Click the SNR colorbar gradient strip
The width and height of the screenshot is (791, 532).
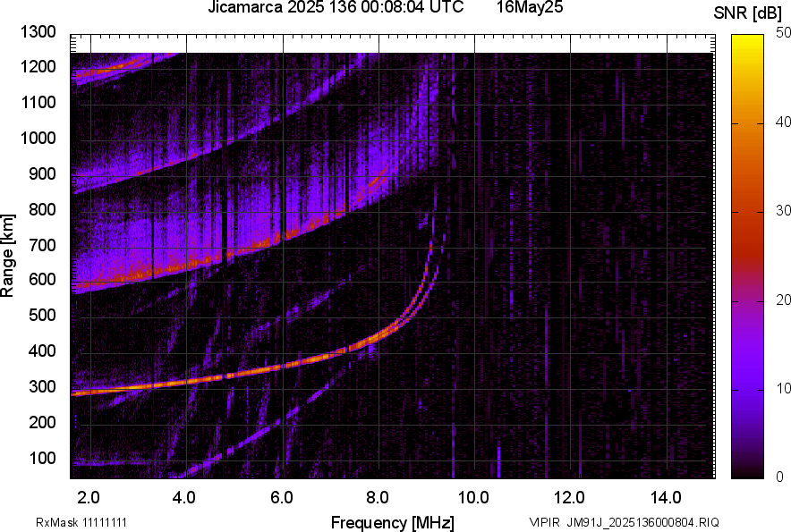[748, 257]
